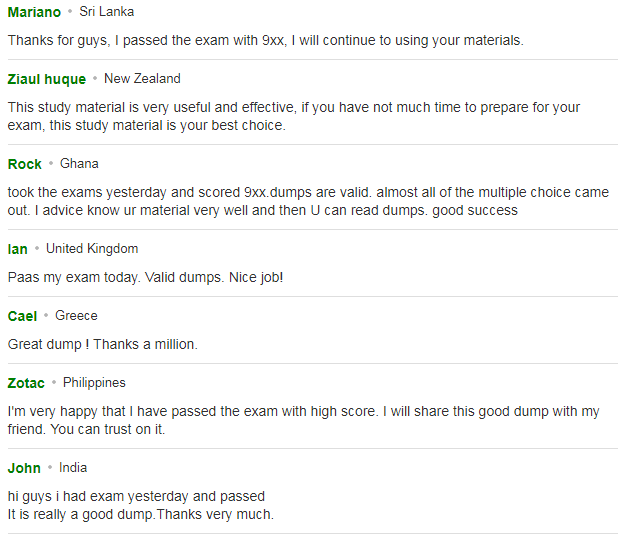
Task: Open the reviewer name Zotac
Action: (26, 383)
